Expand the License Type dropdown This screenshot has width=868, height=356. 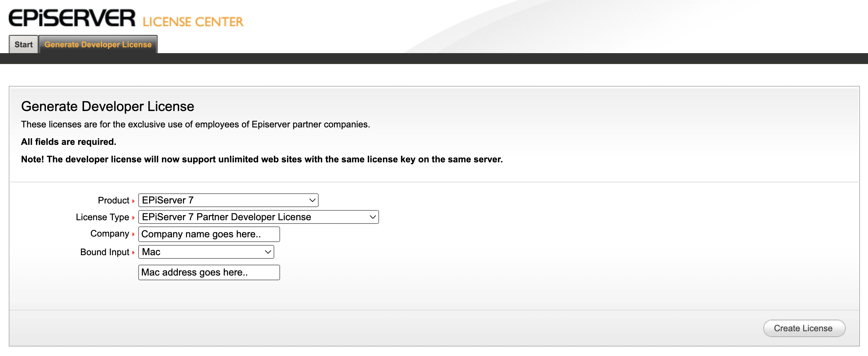click(258, 217)
